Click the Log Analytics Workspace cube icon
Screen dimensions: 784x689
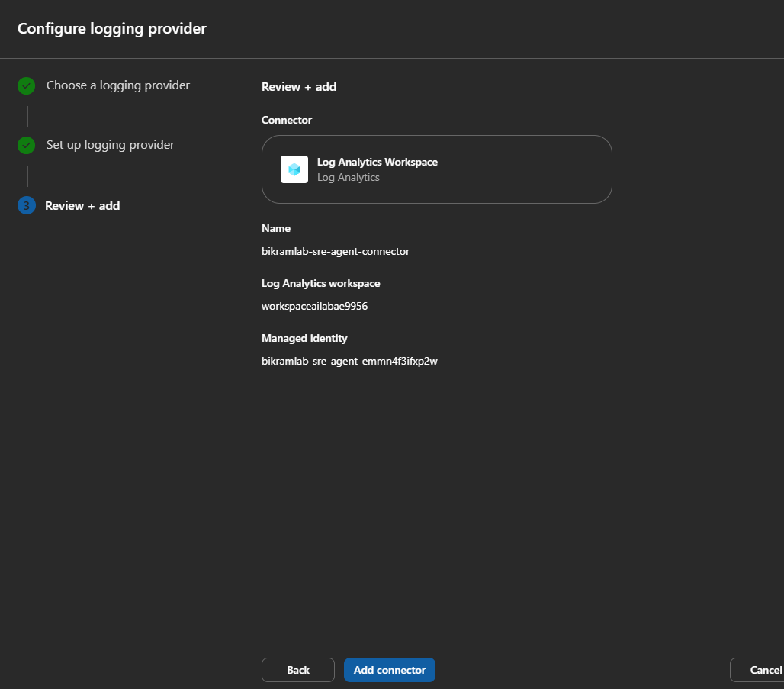294,169
